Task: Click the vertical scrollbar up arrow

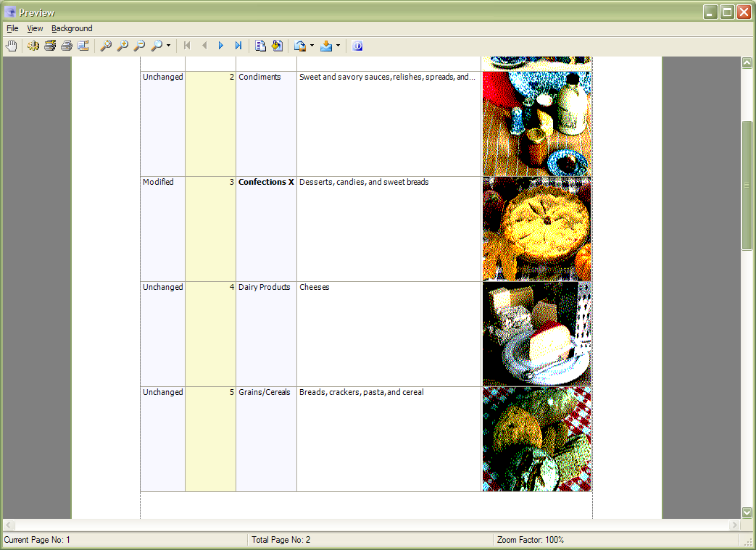Action: [747, 63]
